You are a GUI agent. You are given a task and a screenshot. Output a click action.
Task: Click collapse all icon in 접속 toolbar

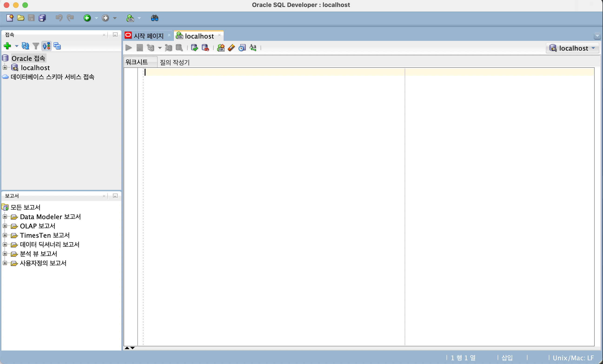point(57,46)
